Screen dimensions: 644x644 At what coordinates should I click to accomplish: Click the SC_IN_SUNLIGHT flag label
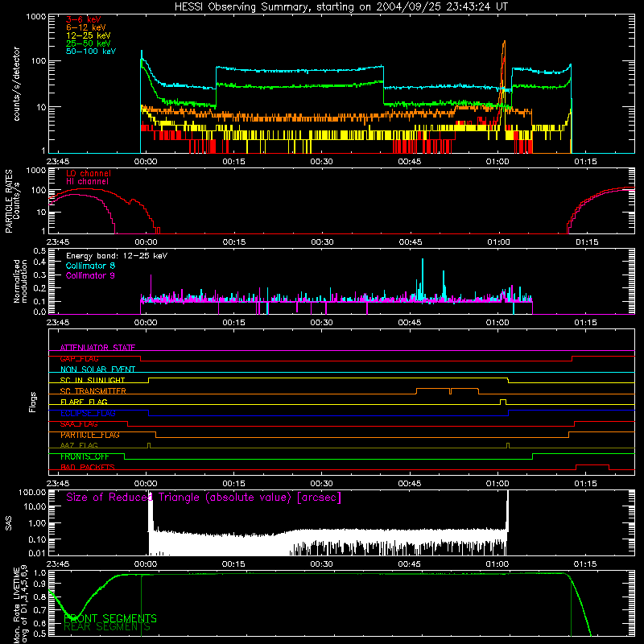click(93, 380)
